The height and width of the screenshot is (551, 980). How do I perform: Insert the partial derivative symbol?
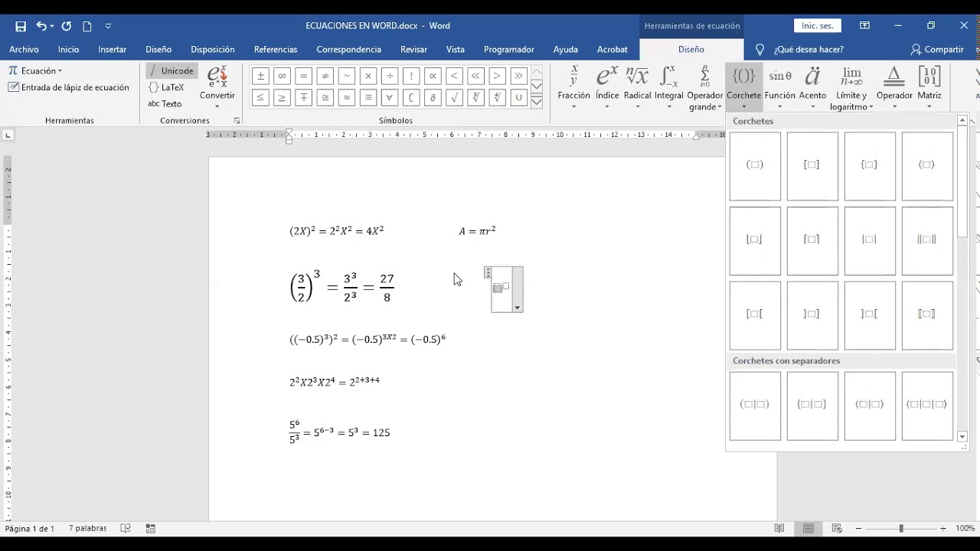[433, 97]
